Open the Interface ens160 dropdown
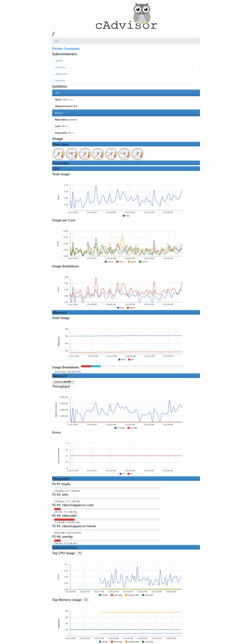This screenshot has width=252, height=644. 63,382
